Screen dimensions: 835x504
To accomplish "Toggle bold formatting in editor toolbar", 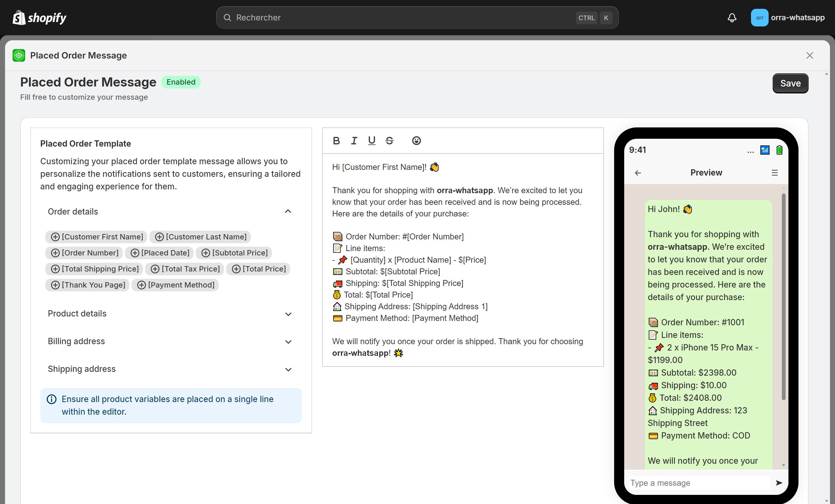I will tap(336, 141).
